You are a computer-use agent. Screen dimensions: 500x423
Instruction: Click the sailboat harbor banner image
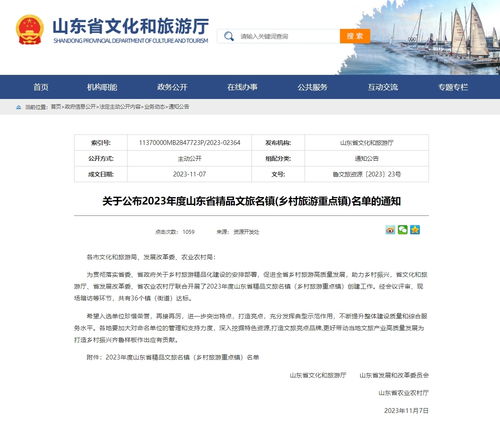point(420,37)
